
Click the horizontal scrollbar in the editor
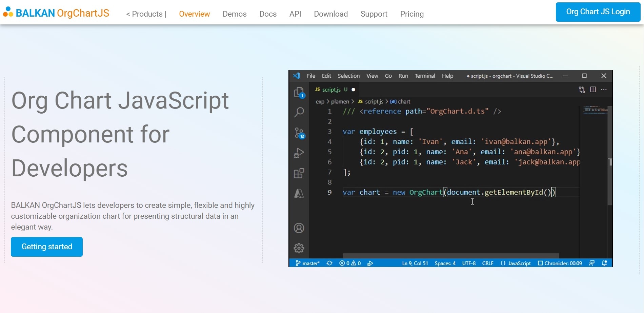[x=451, y=256]
